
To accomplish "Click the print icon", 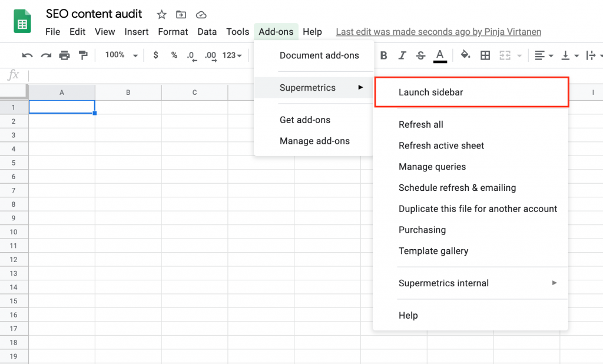I will tap(64, 55).
